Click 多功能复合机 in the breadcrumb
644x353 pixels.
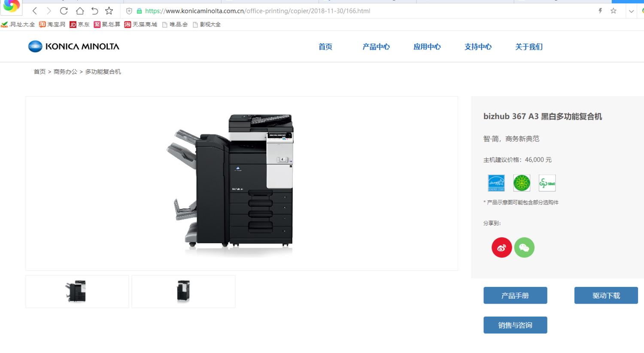pos(103,72)
